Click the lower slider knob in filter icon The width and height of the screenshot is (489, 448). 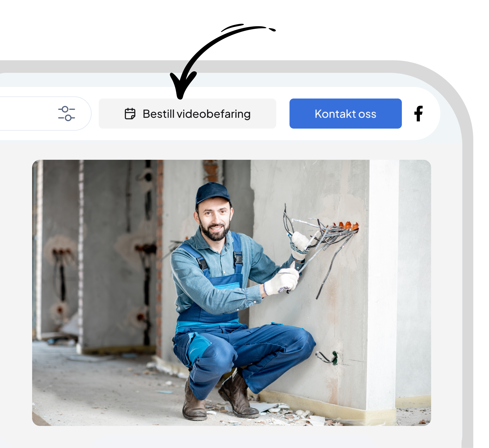click(x=68, y=118)
